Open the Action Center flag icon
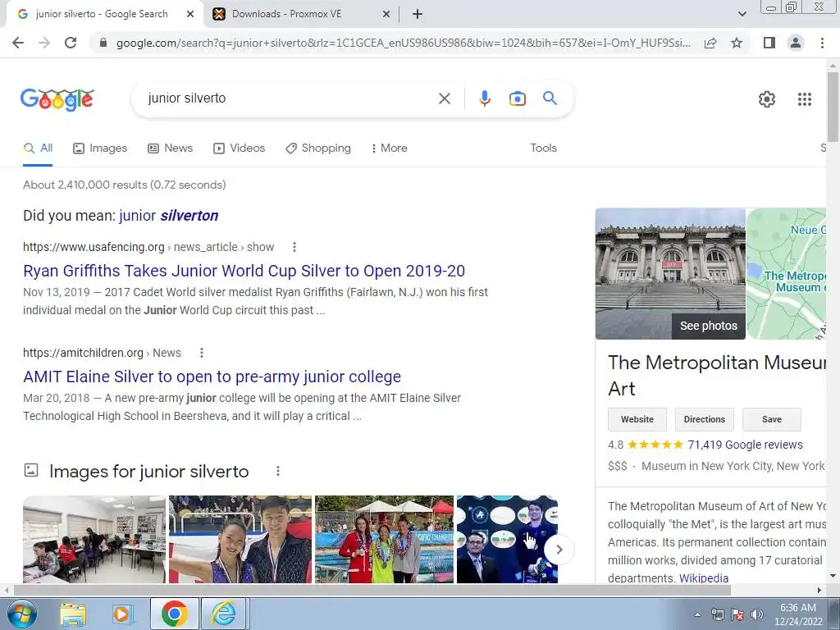Screen dimensions: 840x630 (737, 614)
